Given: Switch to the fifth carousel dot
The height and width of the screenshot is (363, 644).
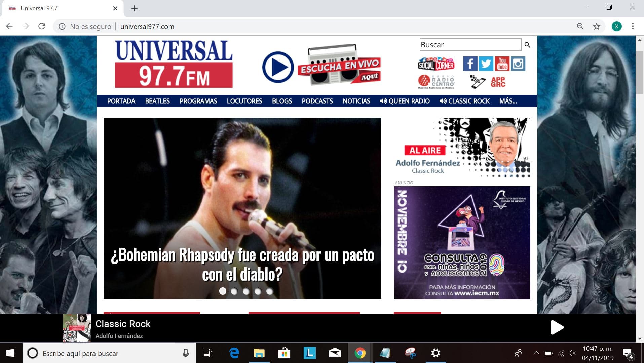Looking at the screenshot, I should 269,291.
